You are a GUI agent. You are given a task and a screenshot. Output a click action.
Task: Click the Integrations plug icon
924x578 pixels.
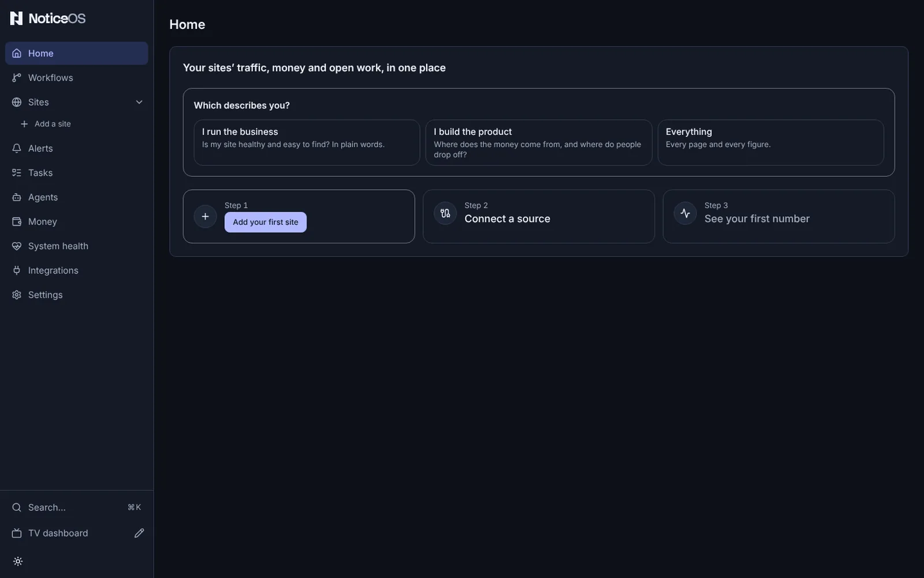(17, 271)
